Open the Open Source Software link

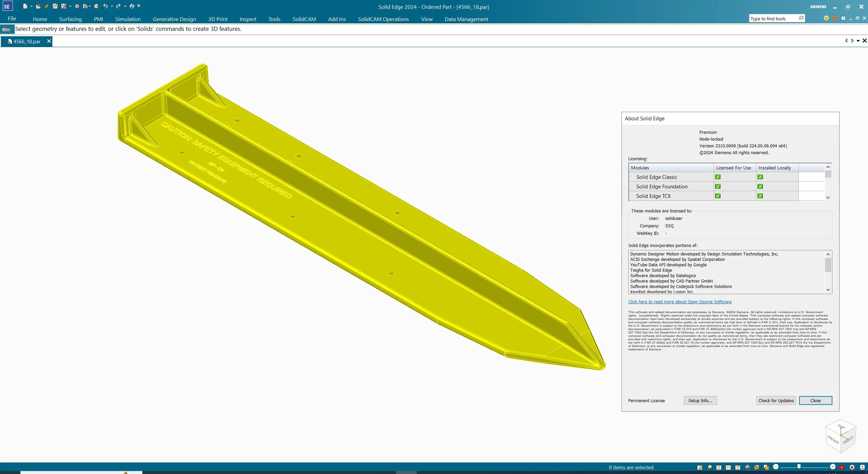[x=679, y=302]
